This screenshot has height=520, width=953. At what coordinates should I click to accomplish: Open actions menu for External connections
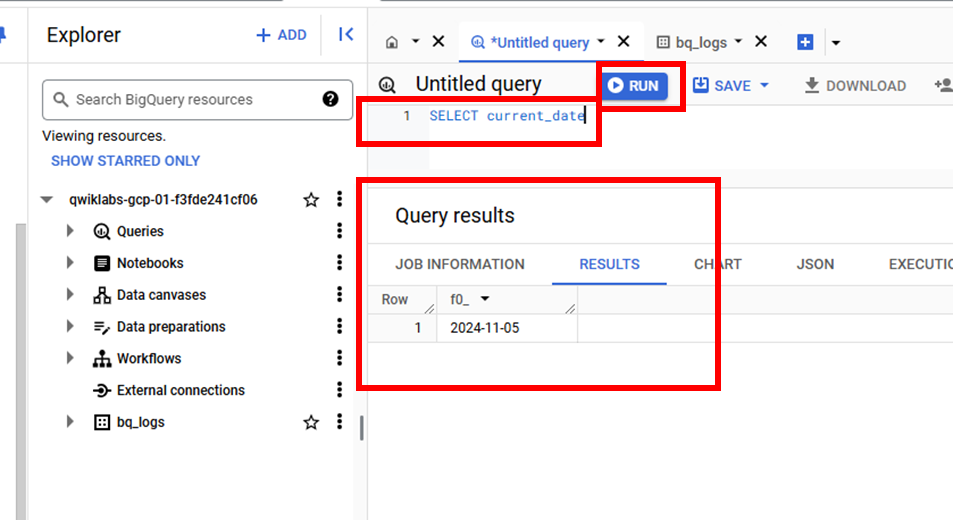339,389
